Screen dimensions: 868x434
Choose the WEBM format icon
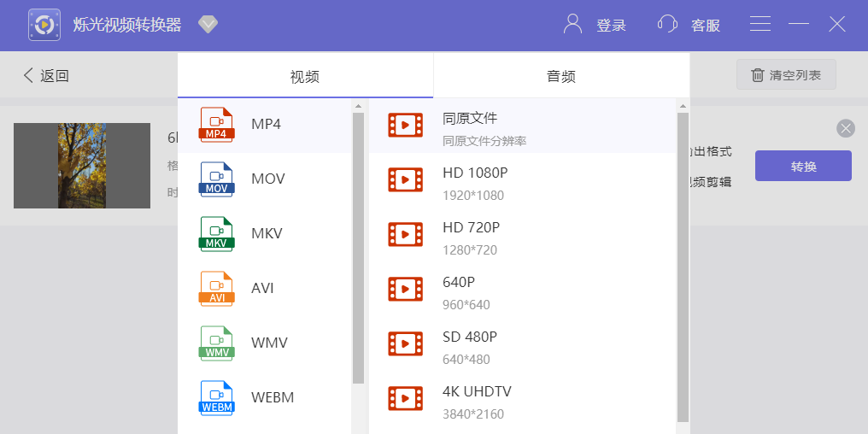[216, 398]
